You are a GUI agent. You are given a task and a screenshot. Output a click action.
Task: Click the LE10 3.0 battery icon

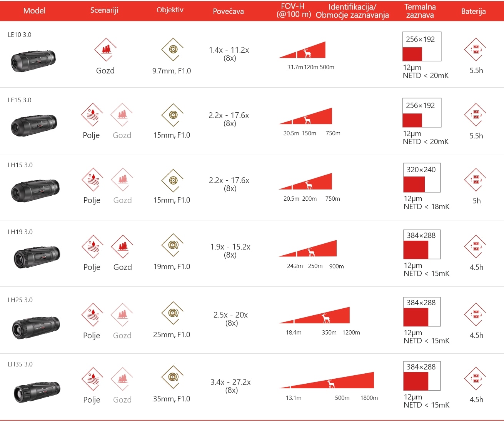[x=476, y=49]
